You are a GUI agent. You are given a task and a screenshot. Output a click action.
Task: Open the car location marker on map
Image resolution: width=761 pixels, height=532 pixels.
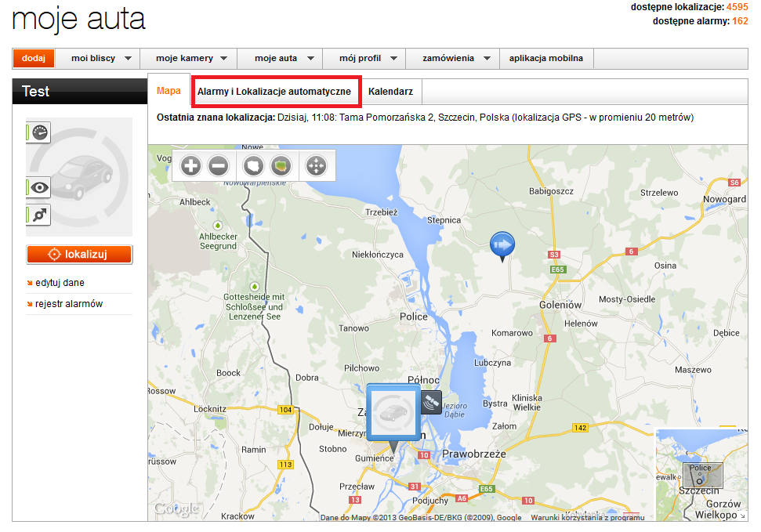coord(393,413)
